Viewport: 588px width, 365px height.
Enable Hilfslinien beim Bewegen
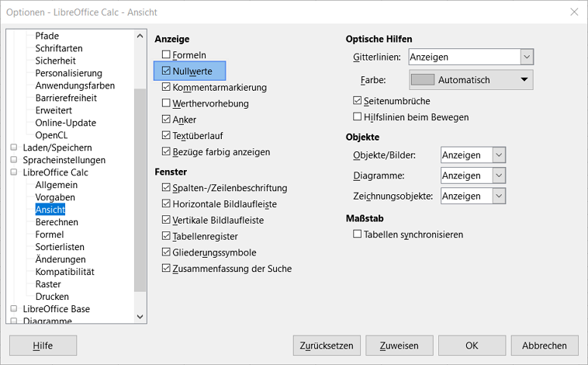358,116
